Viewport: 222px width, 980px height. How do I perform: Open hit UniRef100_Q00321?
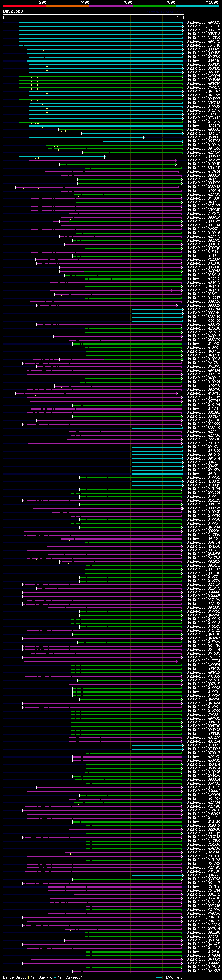point(203,49)
